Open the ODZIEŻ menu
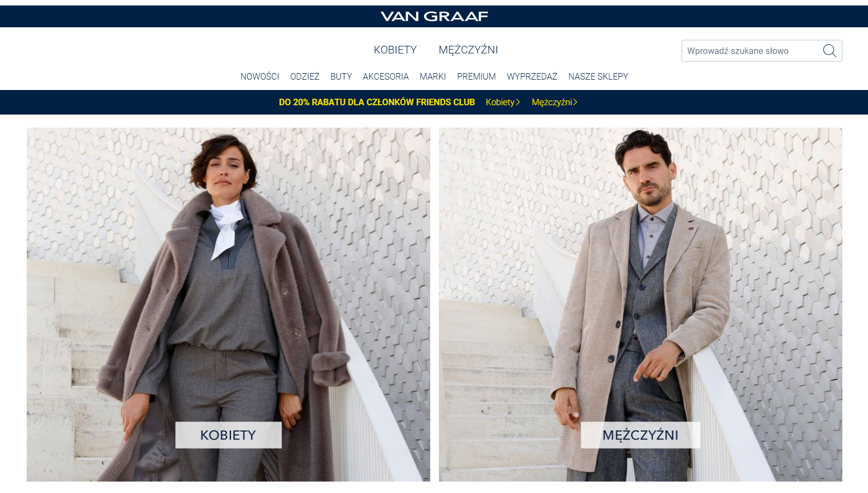 pyautogui.click(x=305, y=76)
